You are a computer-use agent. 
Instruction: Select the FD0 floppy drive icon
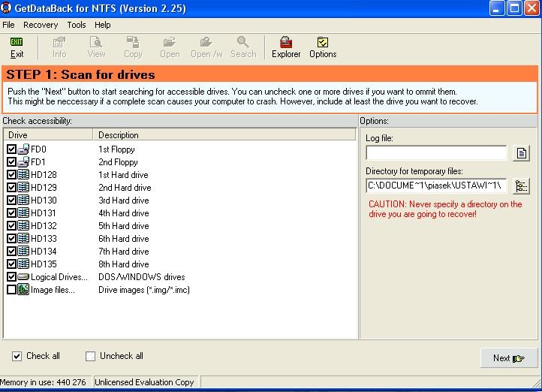coord(23,149)
